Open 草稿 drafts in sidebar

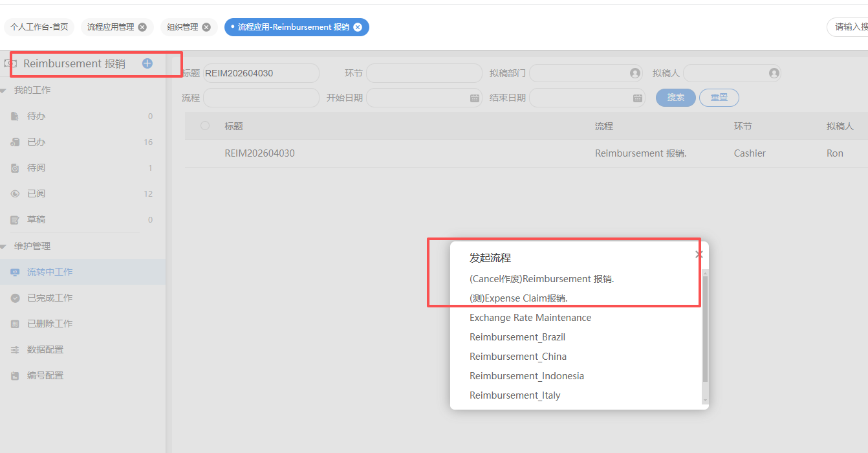[83, 220]
